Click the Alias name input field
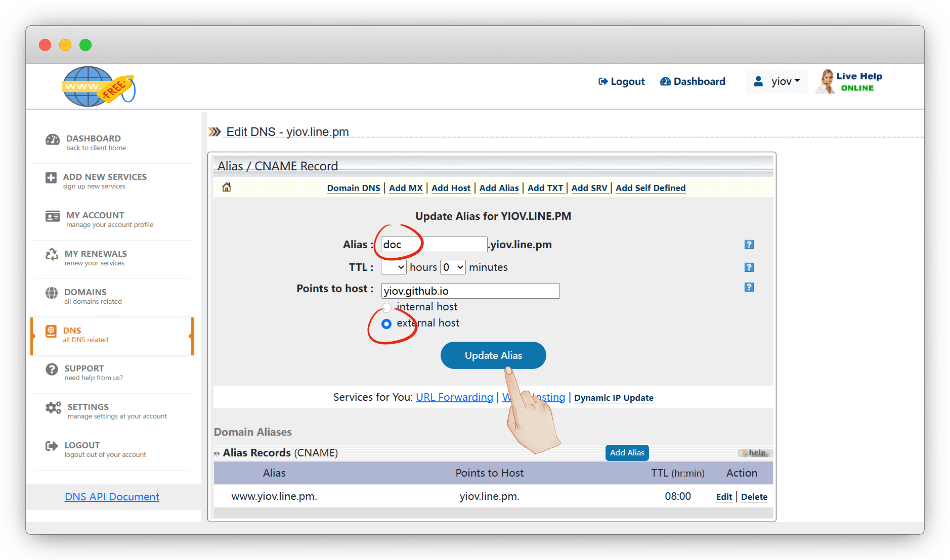This screenshot has height=560, width=950. click(434, 245)
